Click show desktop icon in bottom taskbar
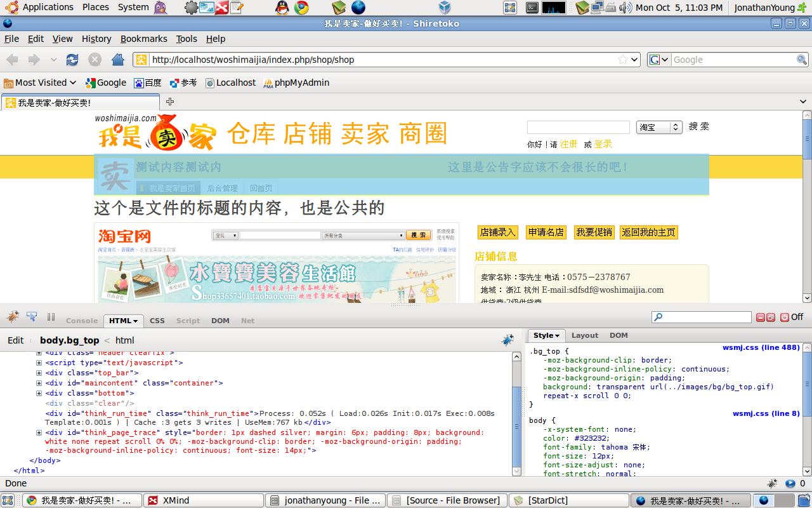812x508 pixels. click(x=8, y=500)
